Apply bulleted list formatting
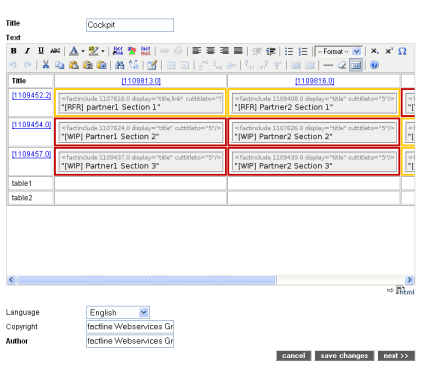The width and height of the screenshot is (444, 370). coord(289,51)
